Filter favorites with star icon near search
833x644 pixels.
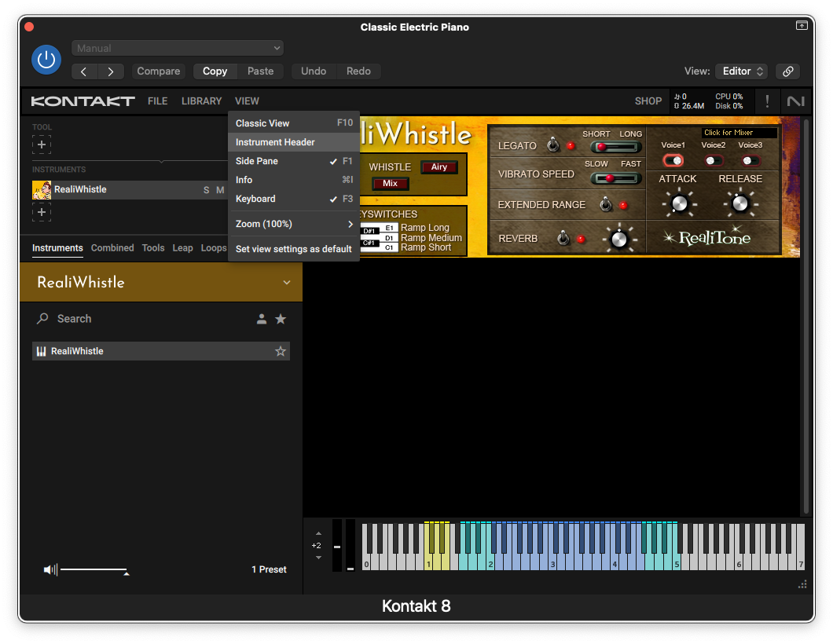[281, 319]
